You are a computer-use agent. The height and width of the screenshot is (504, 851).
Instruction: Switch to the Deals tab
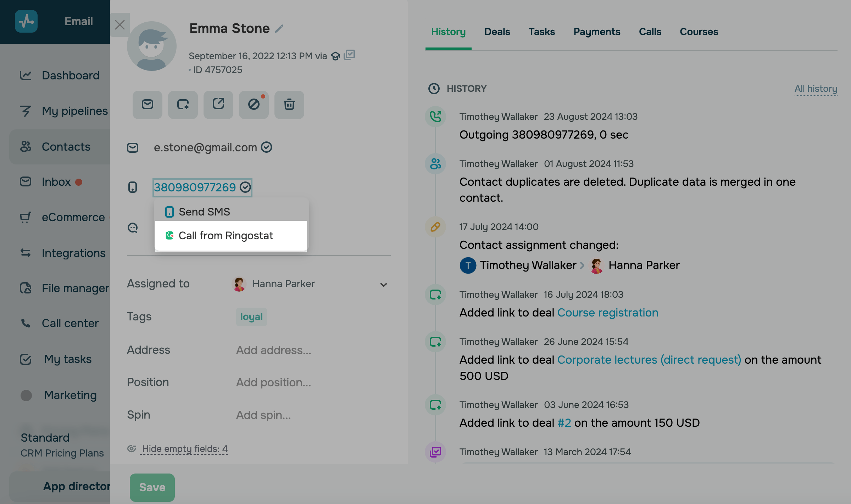[497, 32]
